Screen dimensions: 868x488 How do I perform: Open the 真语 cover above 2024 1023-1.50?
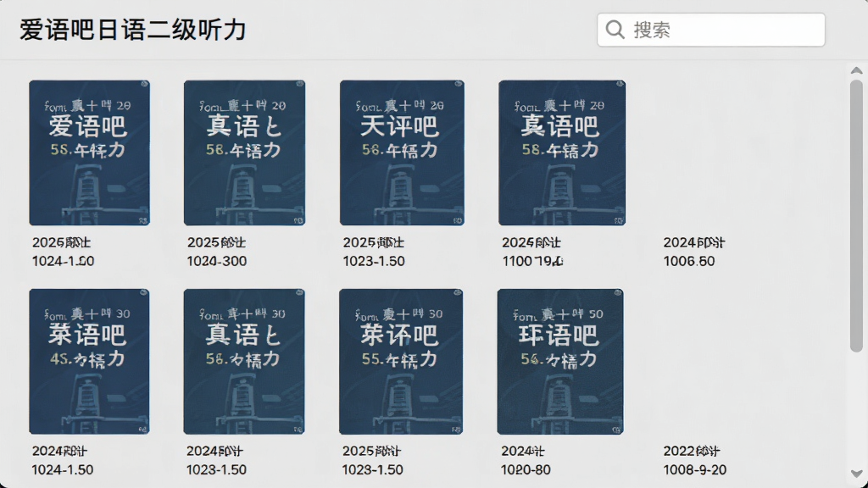coord(244,361)
